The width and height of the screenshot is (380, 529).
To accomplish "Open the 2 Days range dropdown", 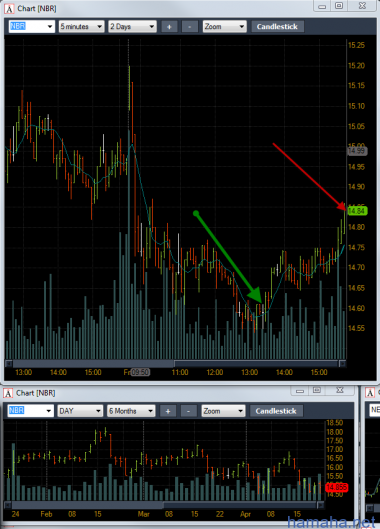I will point(132,27).
